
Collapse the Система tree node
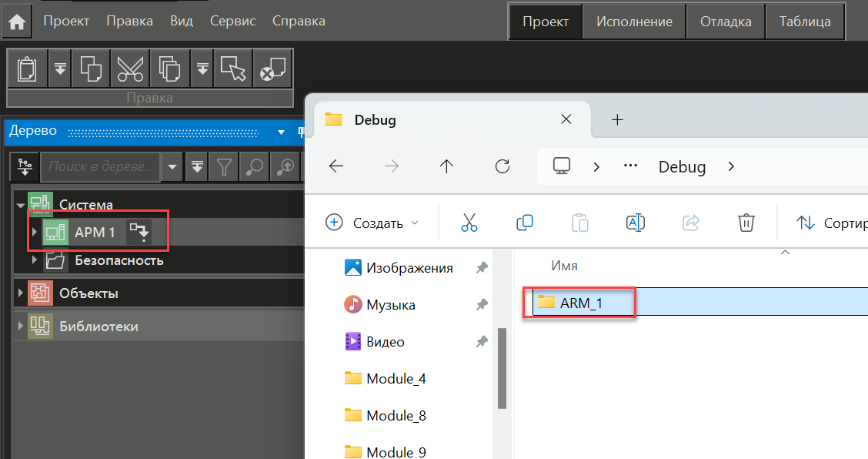pos(20,205)
